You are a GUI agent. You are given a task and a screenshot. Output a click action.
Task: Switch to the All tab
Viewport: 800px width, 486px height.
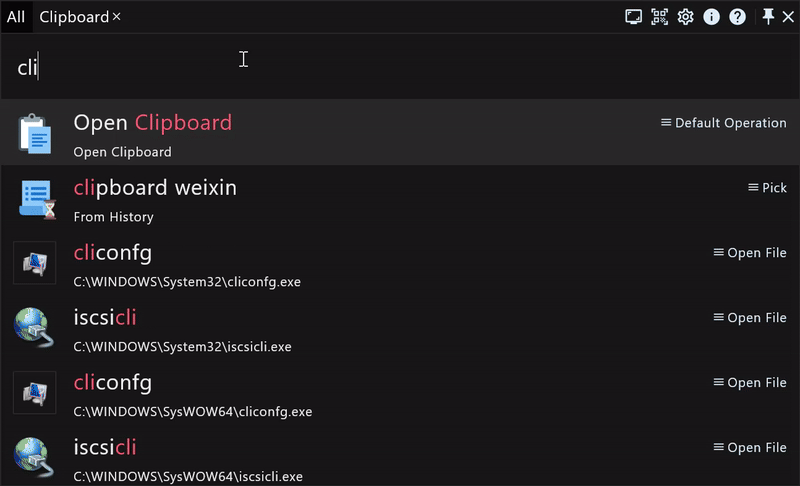(16, 17)
